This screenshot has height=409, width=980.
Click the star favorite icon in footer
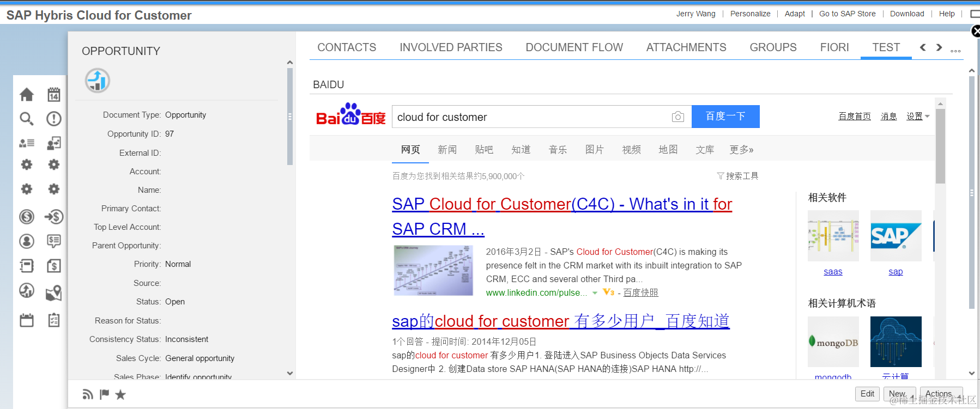pos(120,394)
